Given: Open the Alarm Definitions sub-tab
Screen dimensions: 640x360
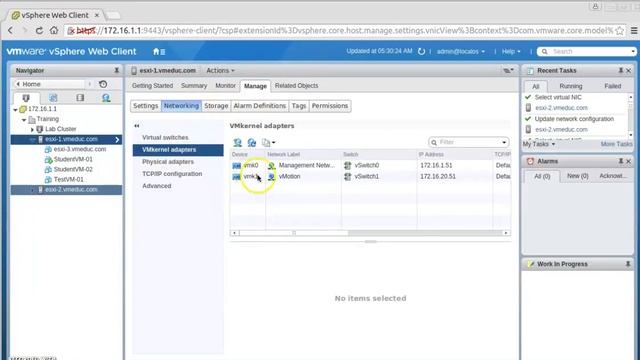Looking at the screenshot, I should (260, 106).
